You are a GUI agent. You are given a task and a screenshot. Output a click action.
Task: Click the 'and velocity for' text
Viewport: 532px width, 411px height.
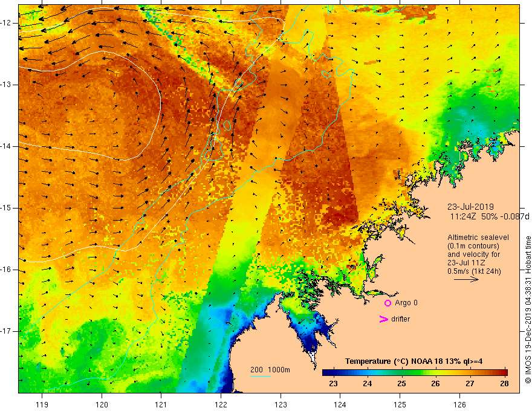pyautogui.click(x=473, y=254)
